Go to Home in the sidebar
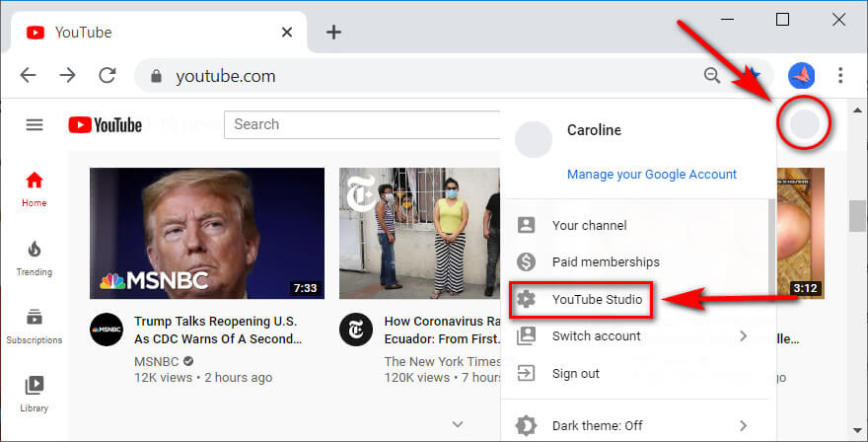868x442 pixels. pos(35,189)
